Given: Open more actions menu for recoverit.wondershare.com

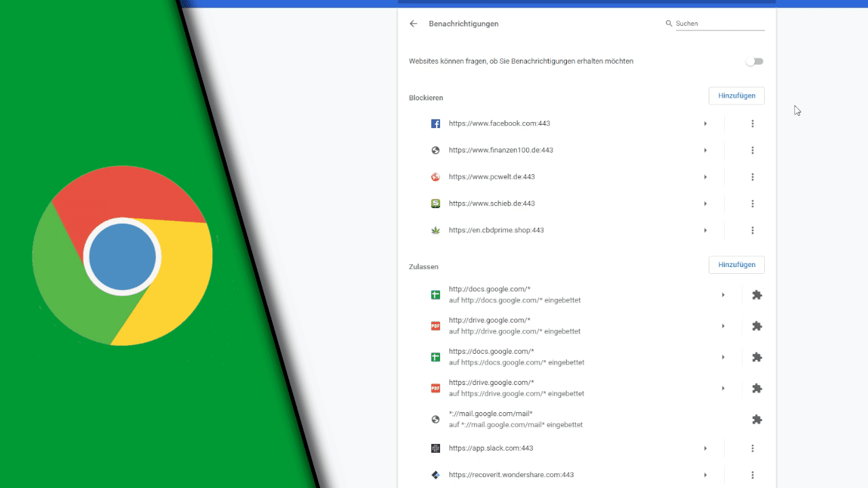Looking at the screenshot, I should click(x=753, y=475).
